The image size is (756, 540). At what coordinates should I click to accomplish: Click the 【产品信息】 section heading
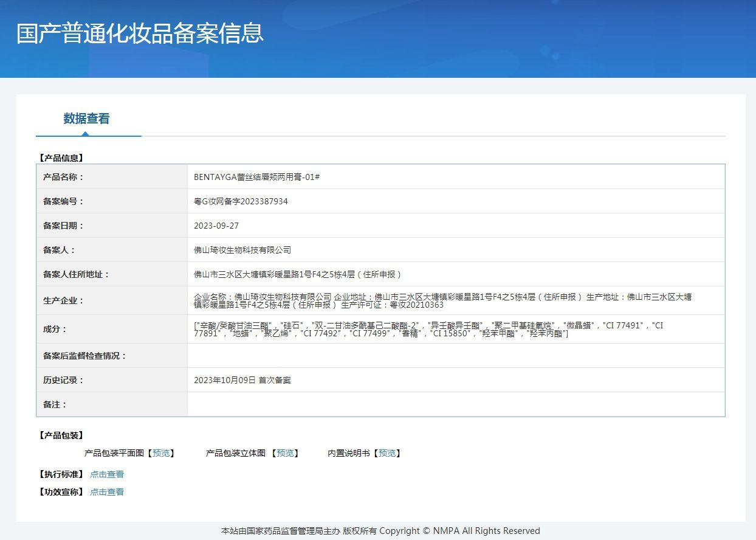point(61,158)
